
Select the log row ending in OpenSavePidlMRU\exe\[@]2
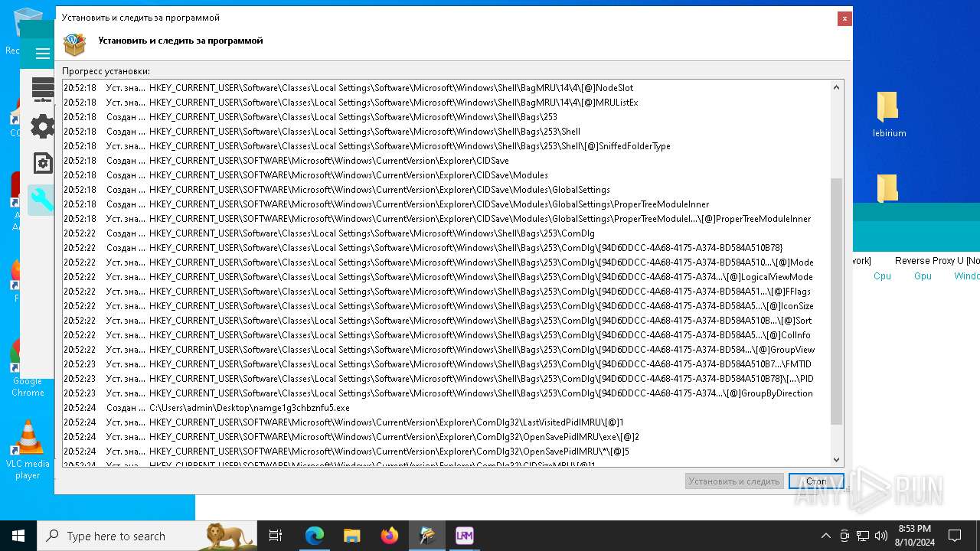446,437
